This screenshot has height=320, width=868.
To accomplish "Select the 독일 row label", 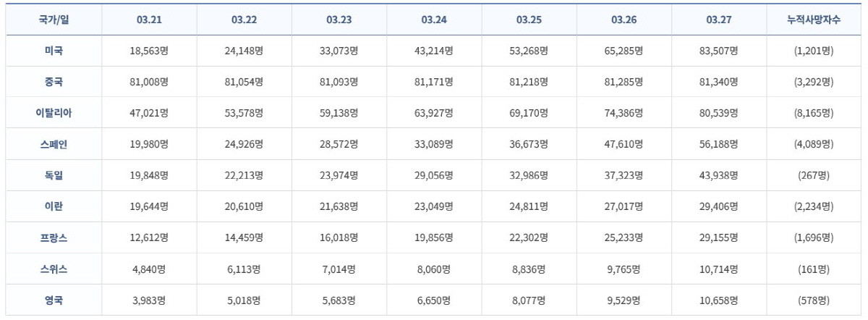I will tap(54, 175).
